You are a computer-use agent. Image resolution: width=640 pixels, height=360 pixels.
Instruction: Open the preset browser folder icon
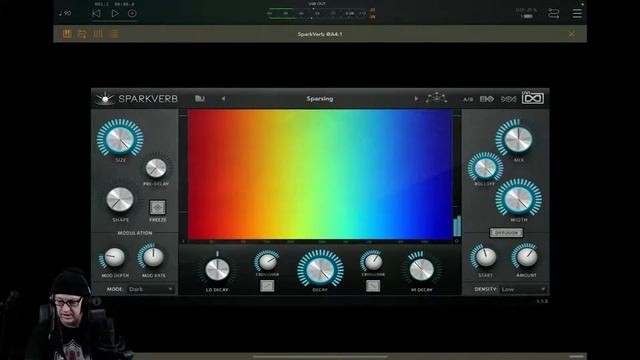point(200,98)
